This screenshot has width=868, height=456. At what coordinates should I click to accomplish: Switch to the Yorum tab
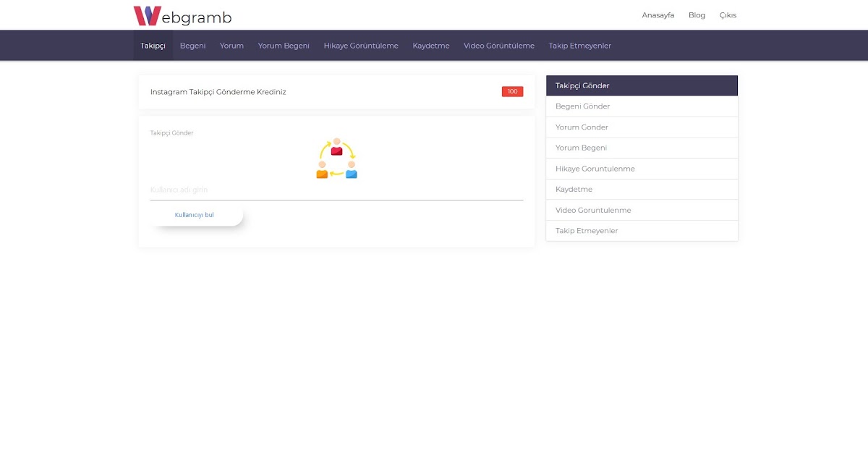click(231, 46)
